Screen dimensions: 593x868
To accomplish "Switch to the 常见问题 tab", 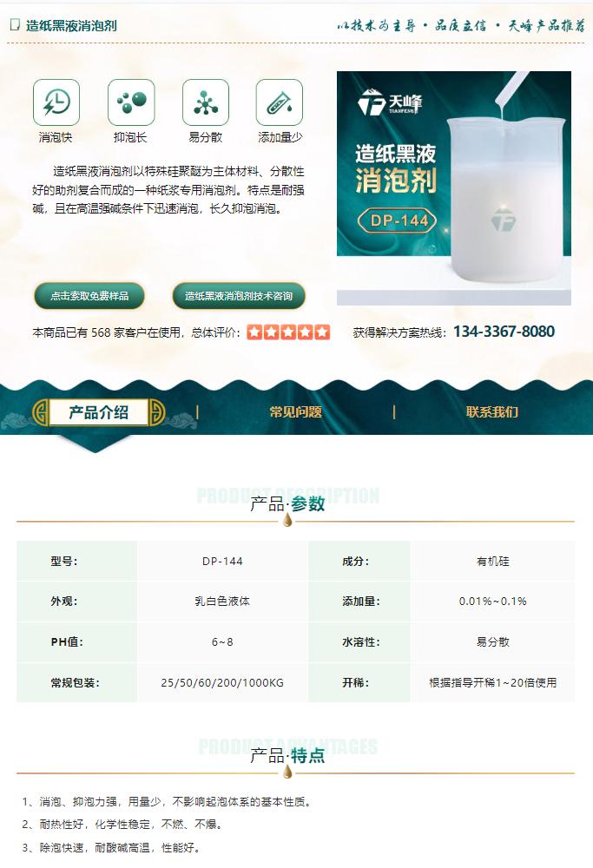I will [296, 411].
